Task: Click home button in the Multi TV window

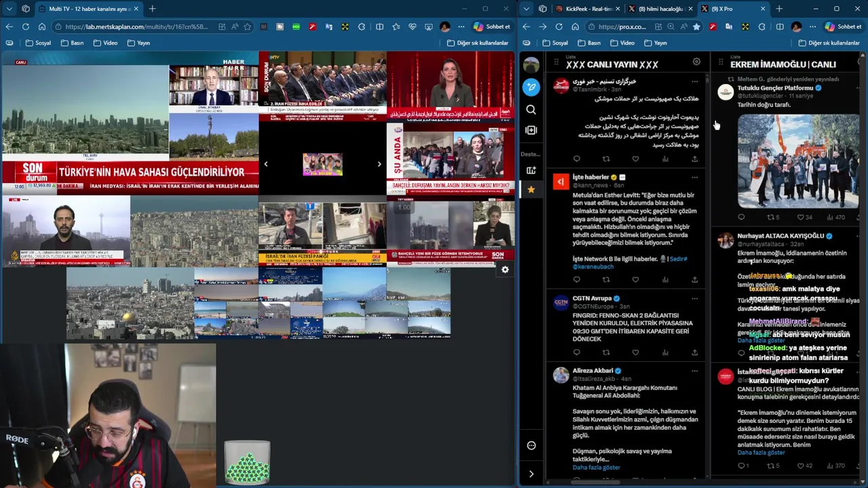Action: click(42, 26)
